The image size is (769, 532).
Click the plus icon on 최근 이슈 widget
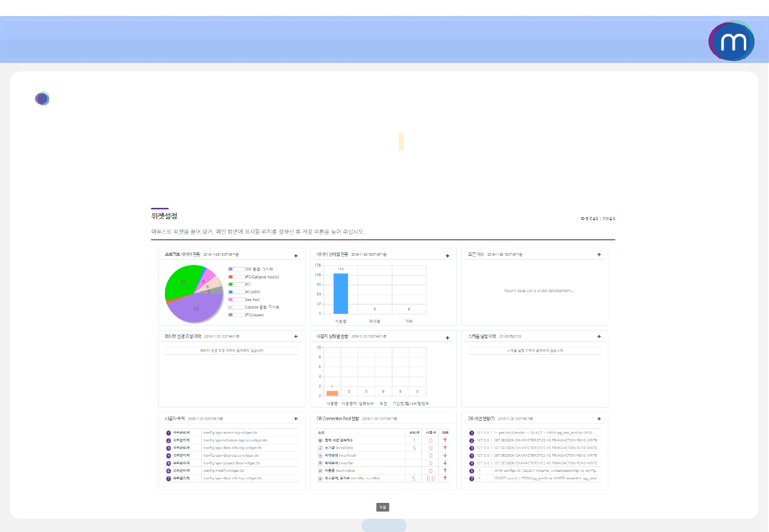(x=599, y=255)
